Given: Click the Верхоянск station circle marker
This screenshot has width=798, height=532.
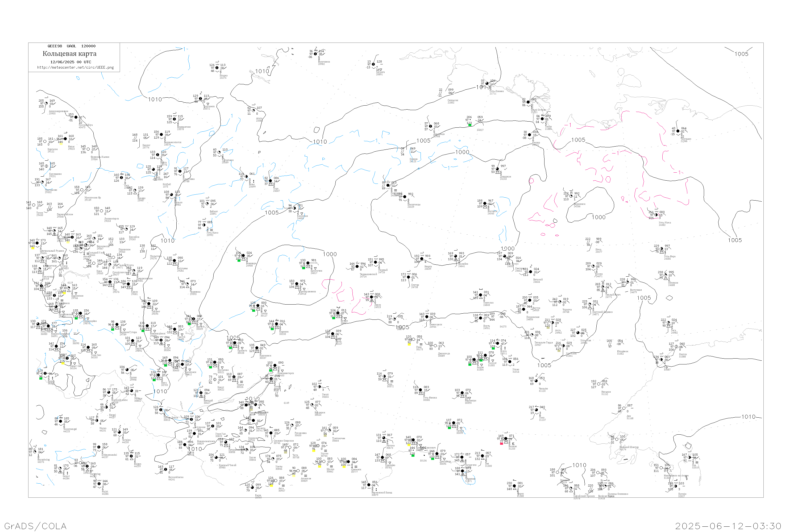Looking at the screenshot, I should 571,196.
